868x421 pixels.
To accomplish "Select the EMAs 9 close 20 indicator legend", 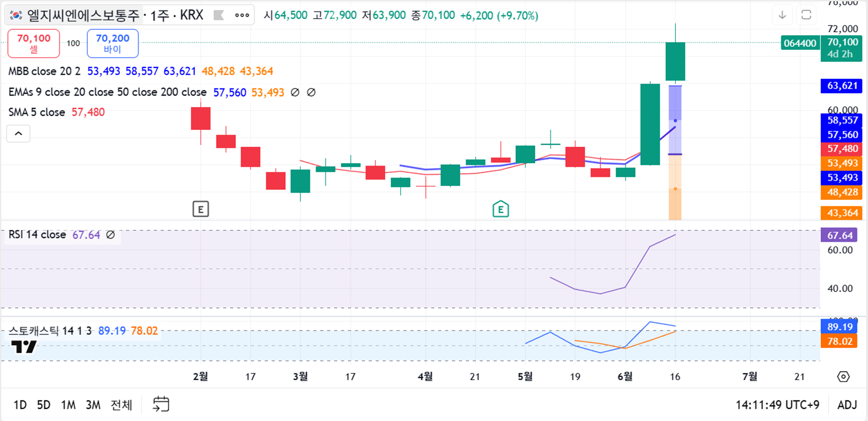I will click(107, 92).
